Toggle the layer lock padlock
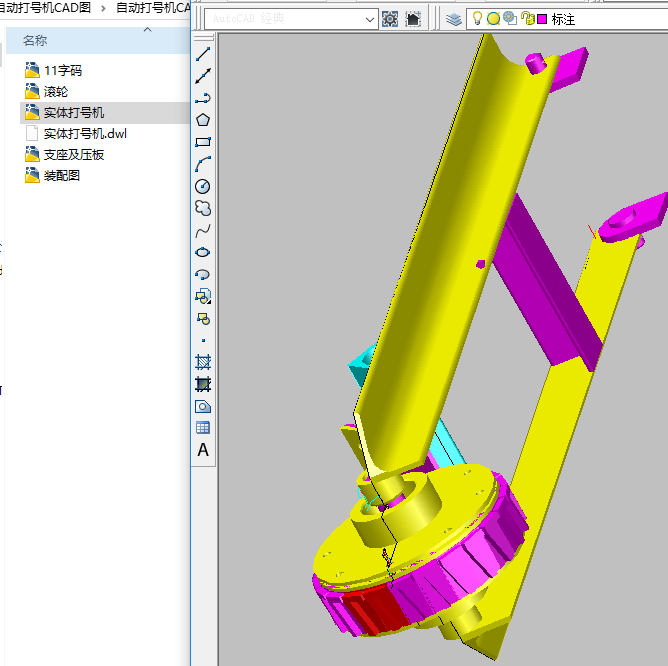Image resolution: width=668 pixels, height=666 pixels. pos(527,19)
